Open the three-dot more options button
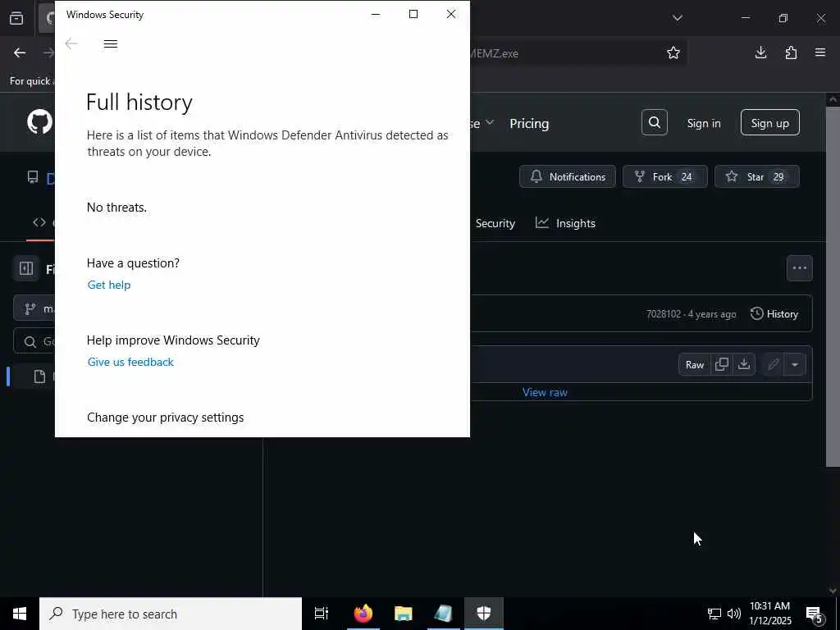The width and height of the screenshot is (840, 630). [799, 268]
